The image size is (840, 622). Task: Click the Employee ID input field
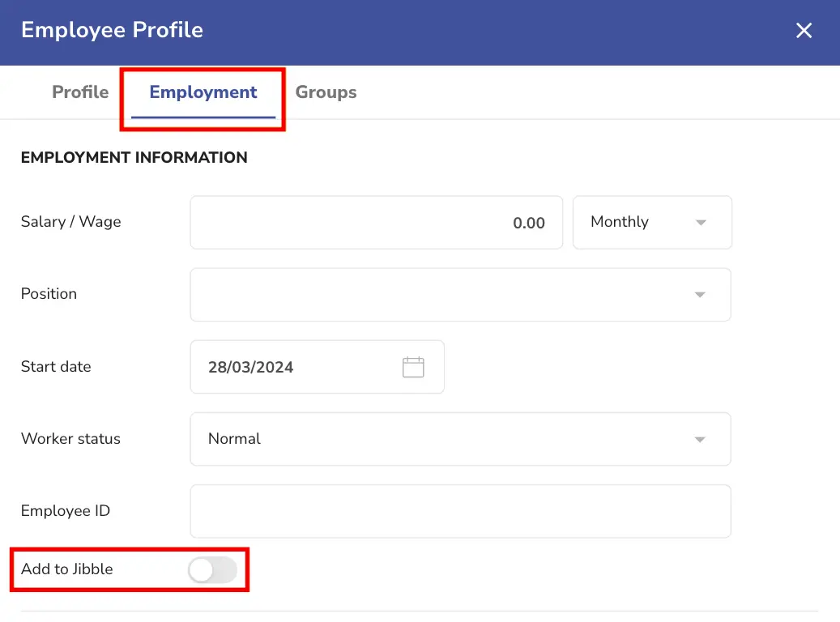pyautogui.click(x=461, y=511)
